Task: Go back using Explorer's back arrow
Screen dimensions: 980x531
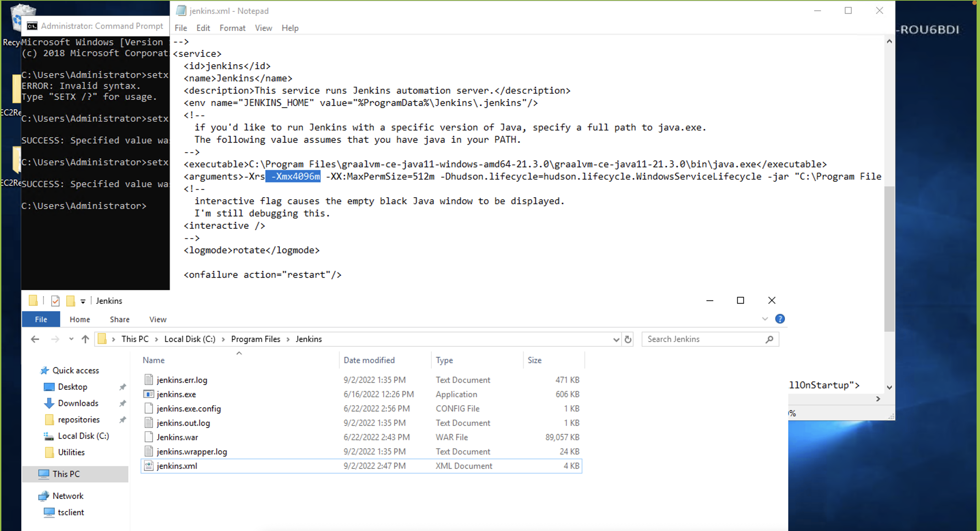Action: pos(35,339)
